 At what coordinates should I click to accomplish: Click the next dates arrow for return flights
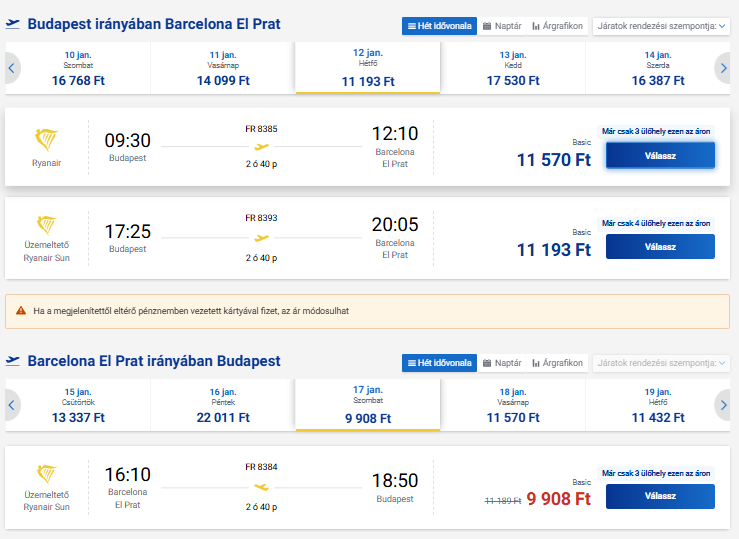point(724,405)
